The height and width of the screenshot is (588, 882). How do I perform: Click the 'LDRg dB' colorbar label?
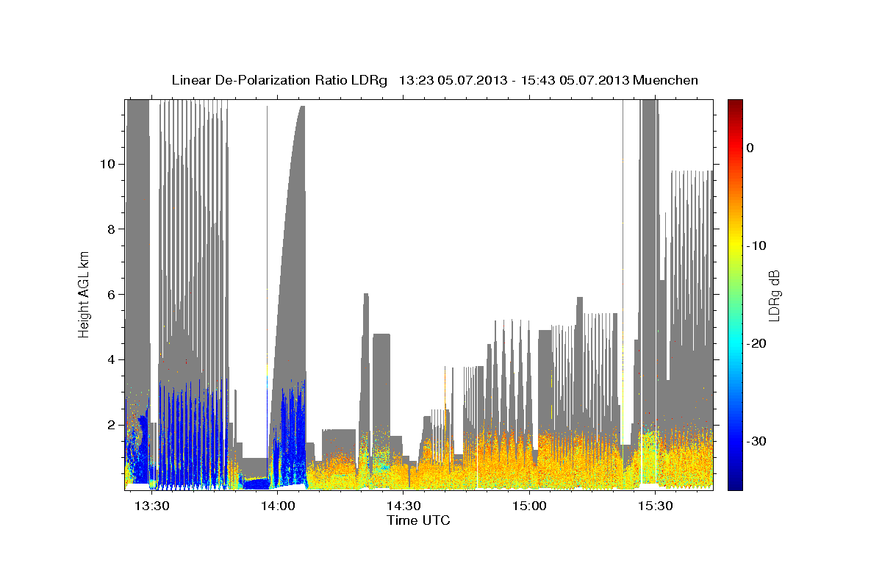[773, 295]
